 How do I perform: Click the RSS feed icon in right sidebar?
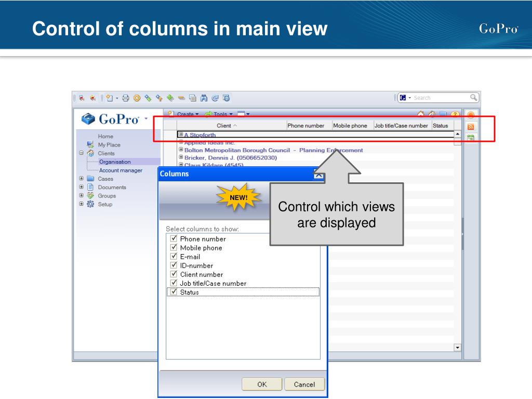tap(471, 127)
